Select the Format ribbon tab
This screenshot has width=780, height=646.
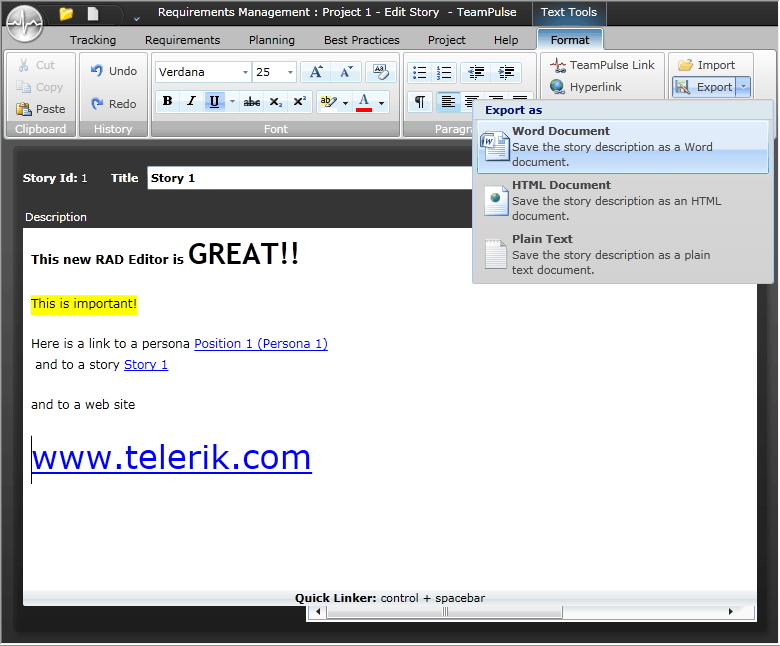coord(570,40)
